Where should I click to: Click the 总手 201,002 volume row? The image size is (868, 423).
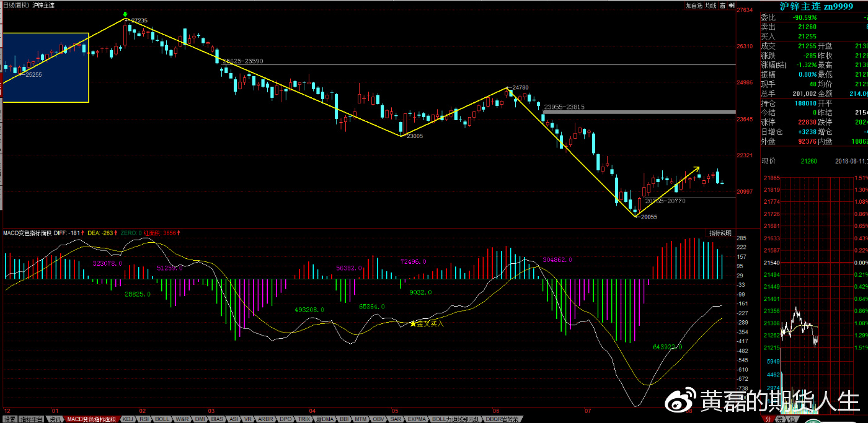click(x=789, y=94)
